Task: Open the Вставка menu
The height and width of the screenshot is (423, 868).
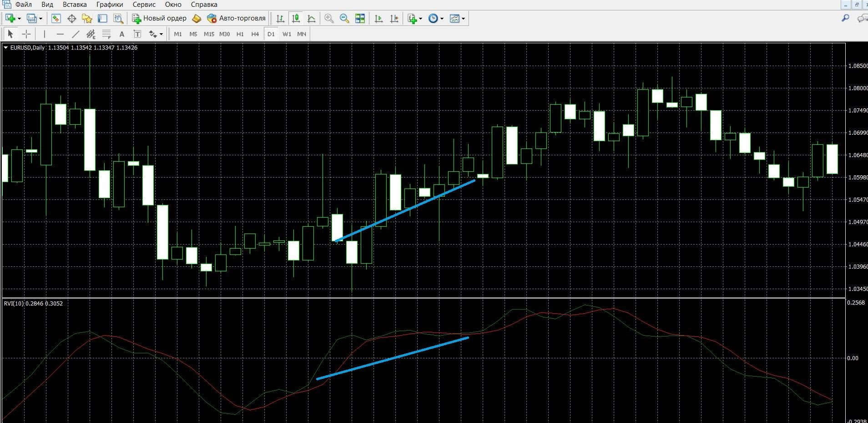Action: point(75,5)
